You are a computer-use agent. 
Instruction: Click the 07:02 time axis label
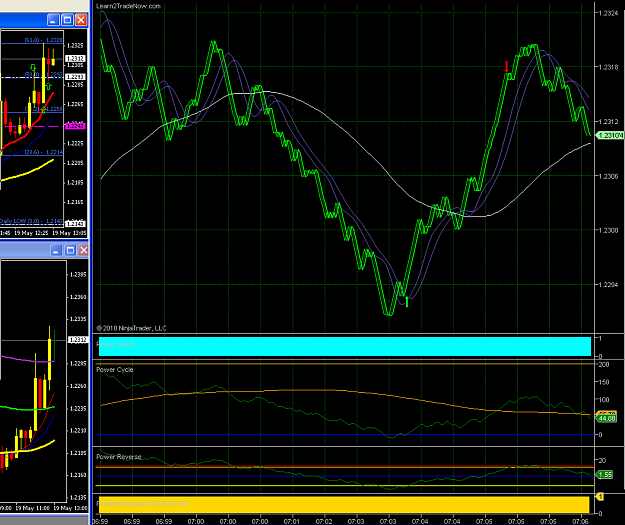point(324,521)
